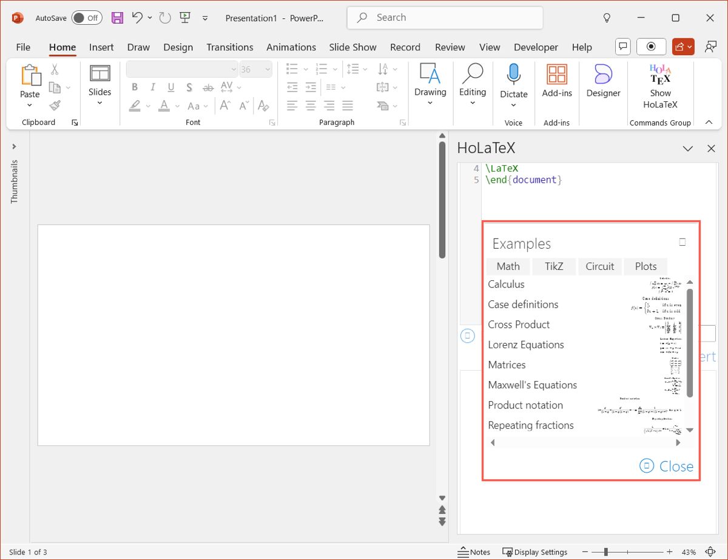Viewport: 728px width, 560px height.
Task: Open the File tab
Action: pos(23,47)
